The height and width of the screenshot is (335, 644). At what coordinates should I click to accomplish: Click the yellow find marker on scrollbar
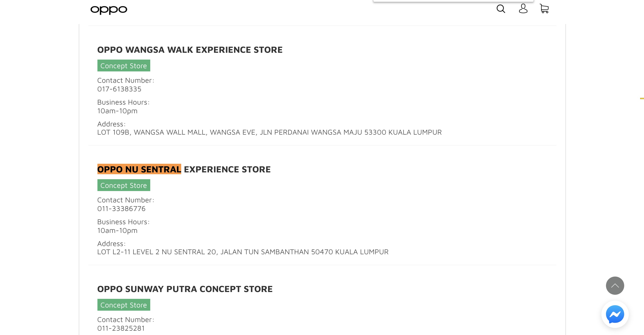click(642, 98)
